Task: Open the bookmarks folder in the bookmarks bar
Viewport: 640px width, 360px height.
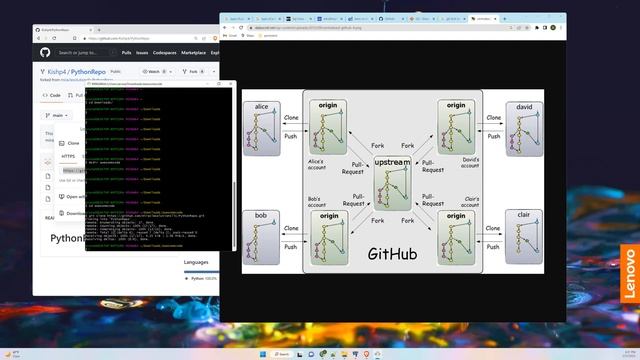Action: [x=268, y=36]
